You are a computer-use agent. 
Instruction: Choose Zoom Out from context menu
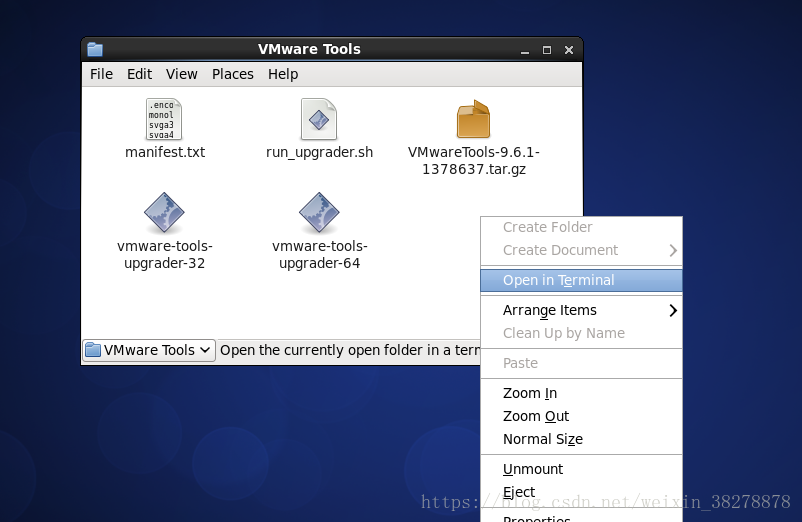(x=582, y=416)
